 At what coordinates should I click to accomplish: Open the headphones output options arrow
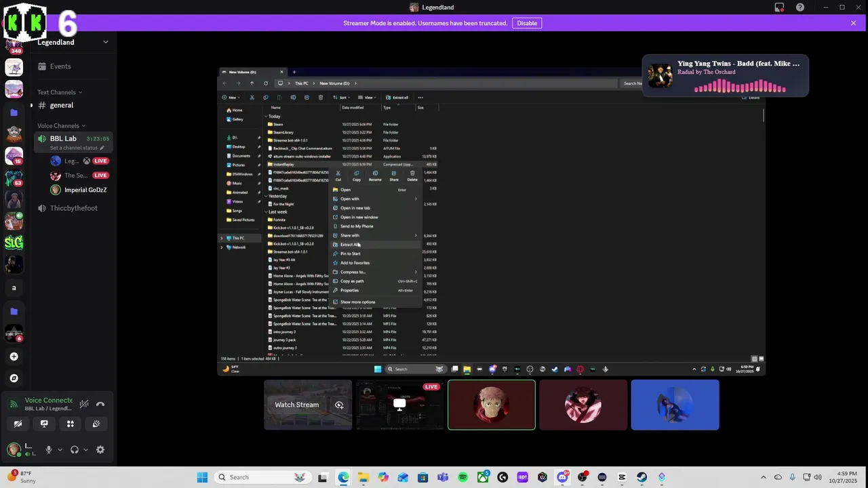(85, 449)
